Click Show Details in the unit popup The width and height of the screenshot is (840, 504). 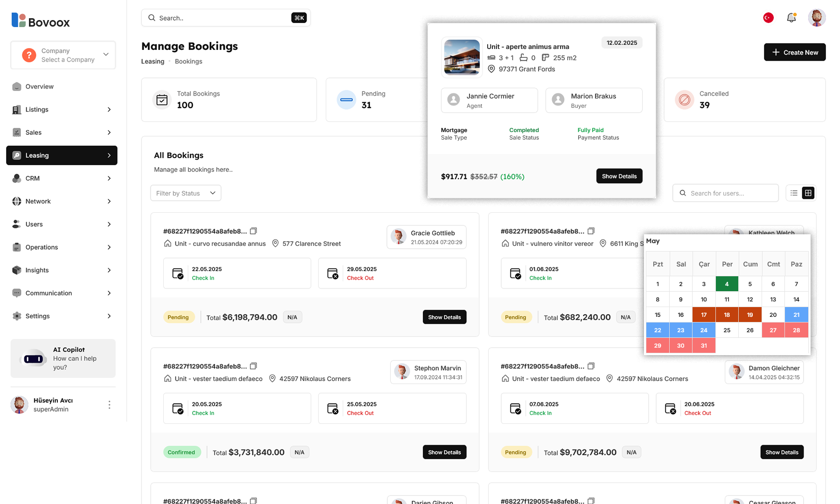(x=619, y=176)
